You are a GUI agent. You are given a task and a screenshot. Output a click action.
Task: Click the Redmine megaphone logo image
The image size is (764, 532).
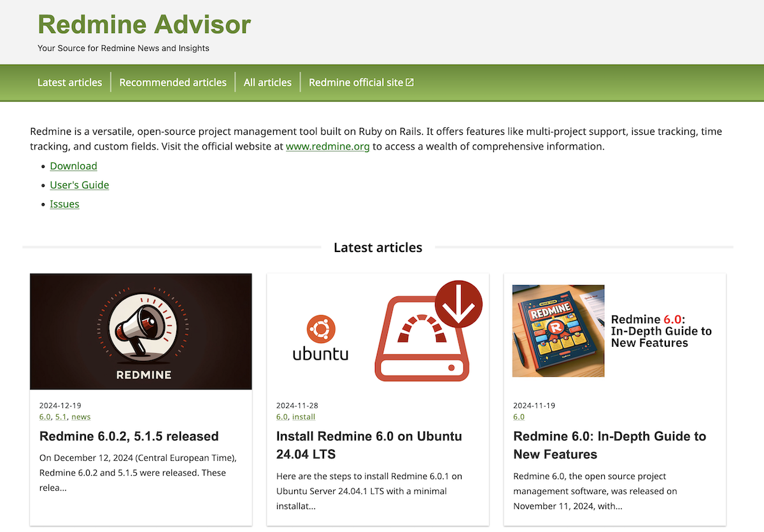click(x=141, y=331)
